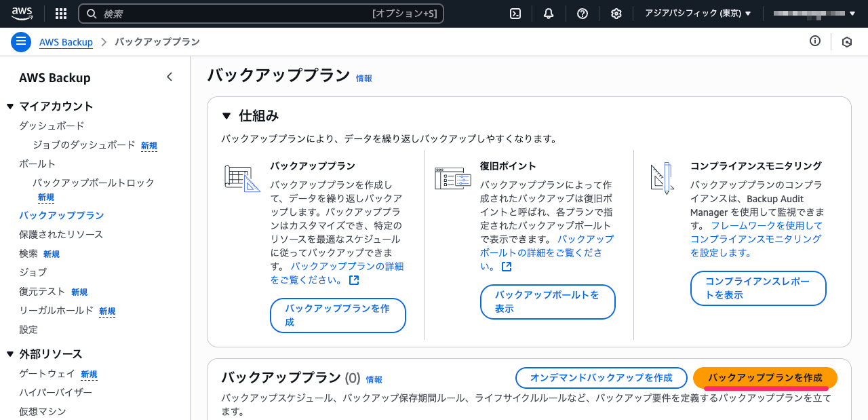Open 設定 in sidebar
This screenshot has width=868, height=420.
click(28, 329)
